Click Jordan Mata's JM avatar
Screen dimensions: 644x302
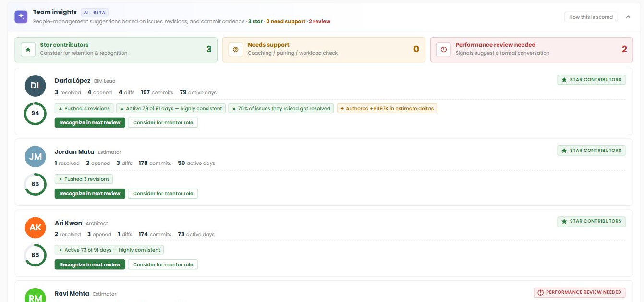tap(36, 156)
